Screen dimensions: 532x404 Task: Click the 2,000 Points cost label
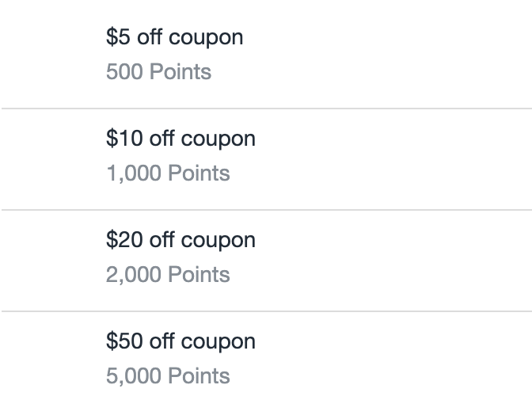[x=168, y=274]
